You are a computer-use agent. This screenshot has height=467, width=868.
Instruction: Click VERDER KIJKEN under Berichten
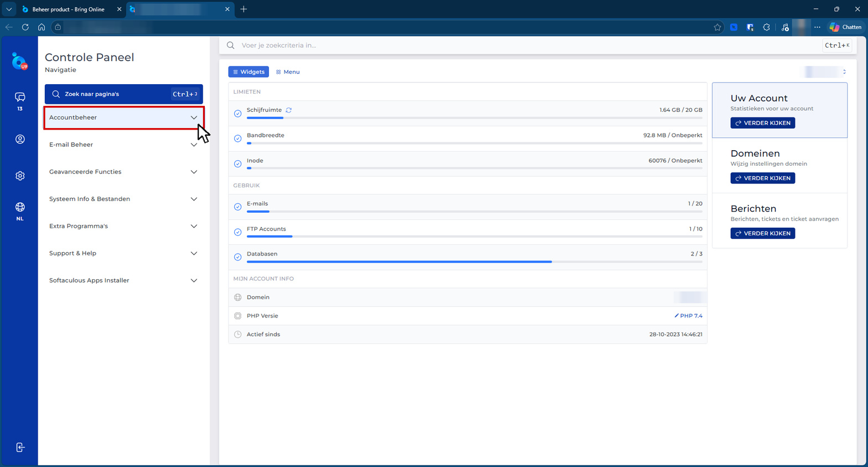pyautogui.click(x=763, y=233)
